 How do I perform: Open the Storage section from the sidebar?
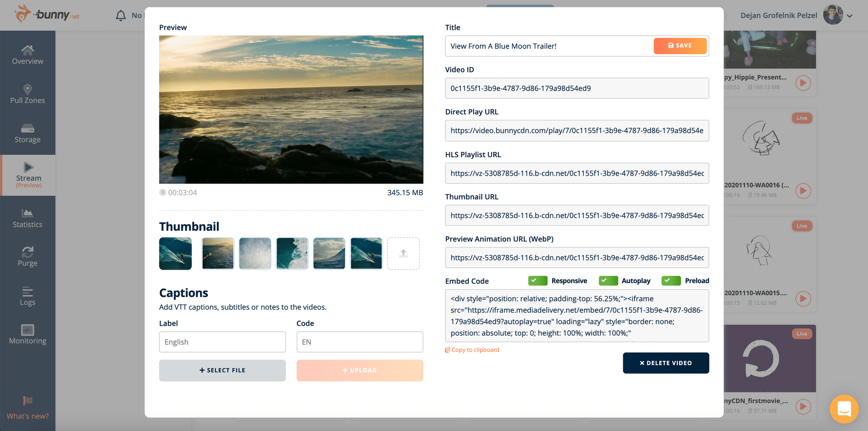[27, 132]
